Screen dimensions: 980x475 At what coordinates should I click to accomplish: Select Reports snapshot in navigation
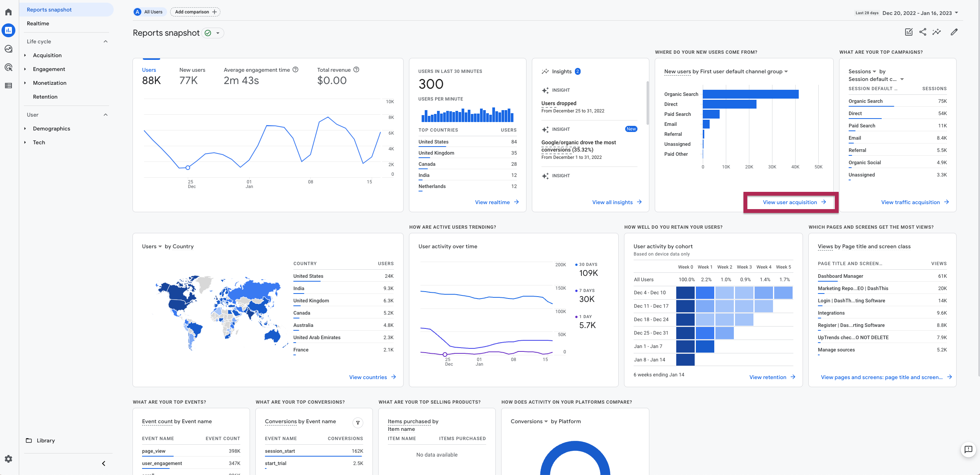coord(66,10)
